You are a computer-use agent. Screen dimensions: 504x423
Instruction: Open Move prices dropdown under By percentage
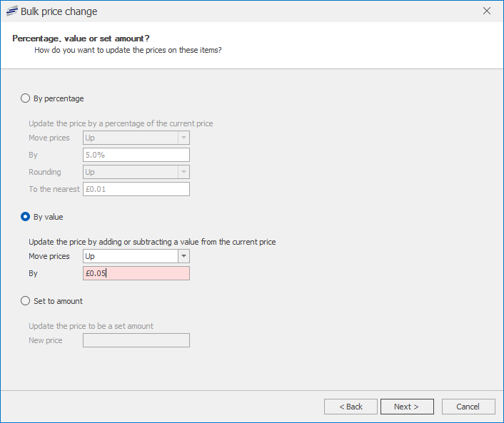click(x=183, y=138)
